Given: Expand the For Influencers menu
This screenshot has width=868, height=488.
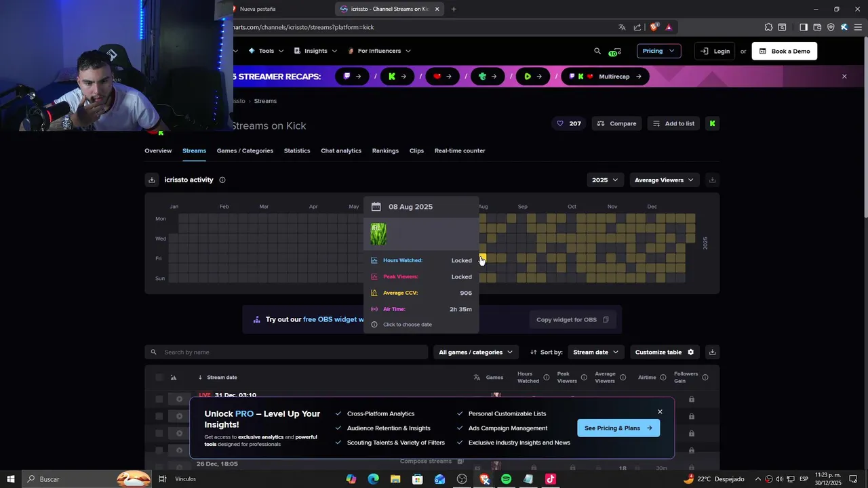Looking at the screenshot, I should point(379,51).
